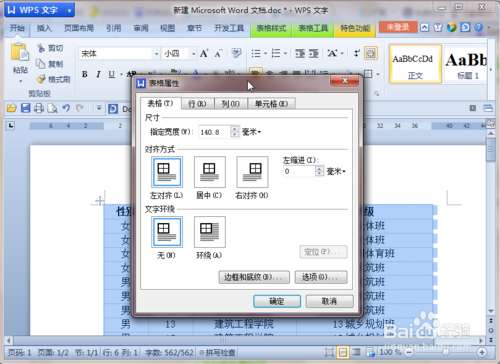
Task: Click the zoom out minus button
Action: (410, 352)
